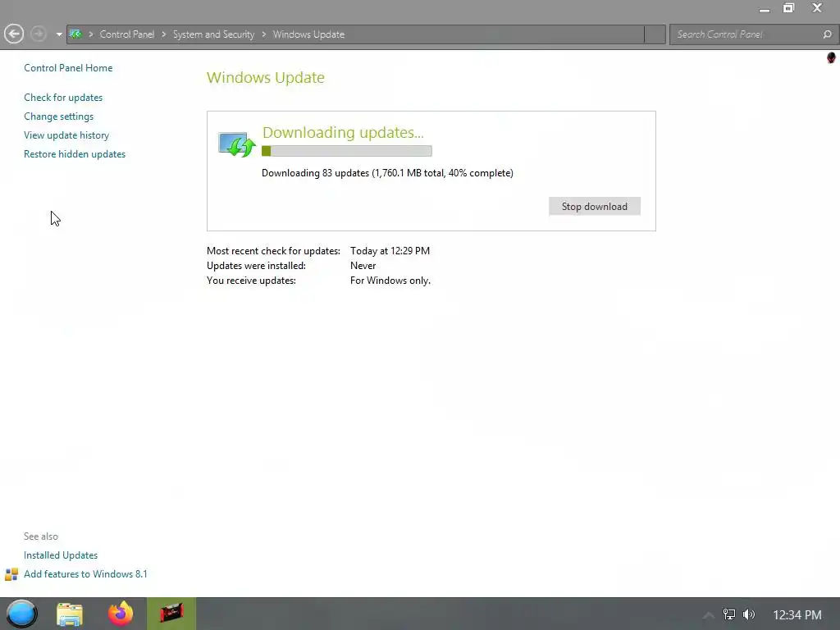The width and height of the screenshot is (840, 630).
Task: Click the download progress bar
Action: [x=347, y=151]
